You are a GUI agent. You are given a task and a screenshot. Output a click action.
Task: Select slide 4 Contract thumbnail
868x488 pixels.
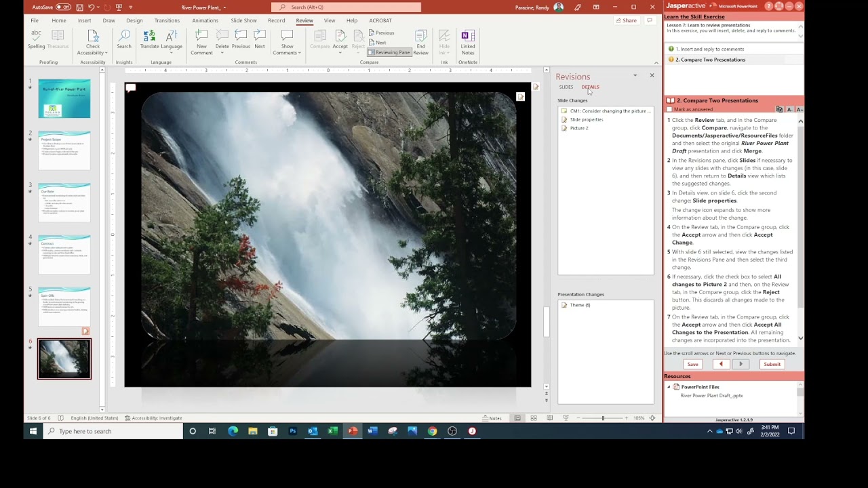point(64,254)
